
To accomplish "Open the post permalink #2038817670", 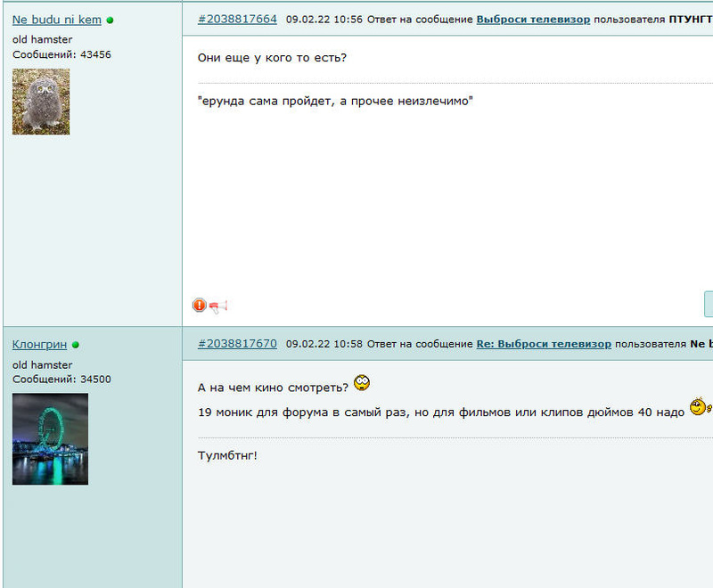I will click(237, 344).
